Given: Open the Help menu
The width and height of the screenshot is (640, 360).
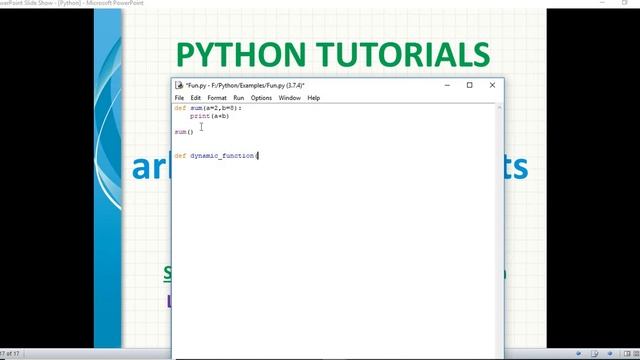Looking at the screenshot, I should (313, 98).
